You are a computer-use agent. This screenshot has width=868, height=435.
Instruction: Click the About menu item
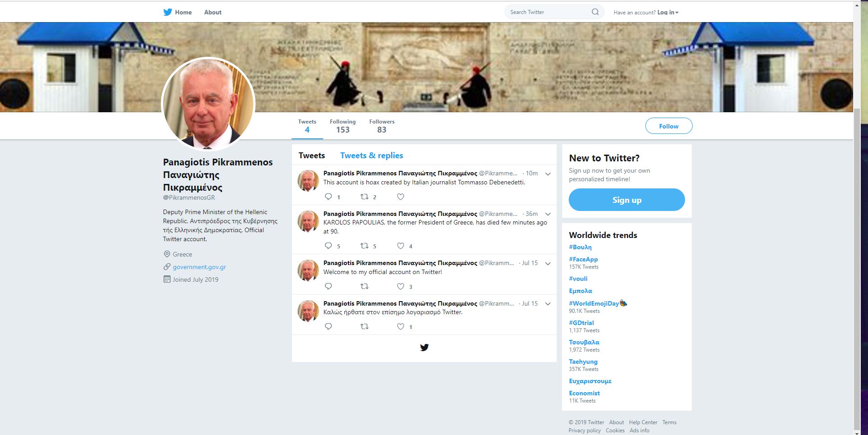coord(212,12)
